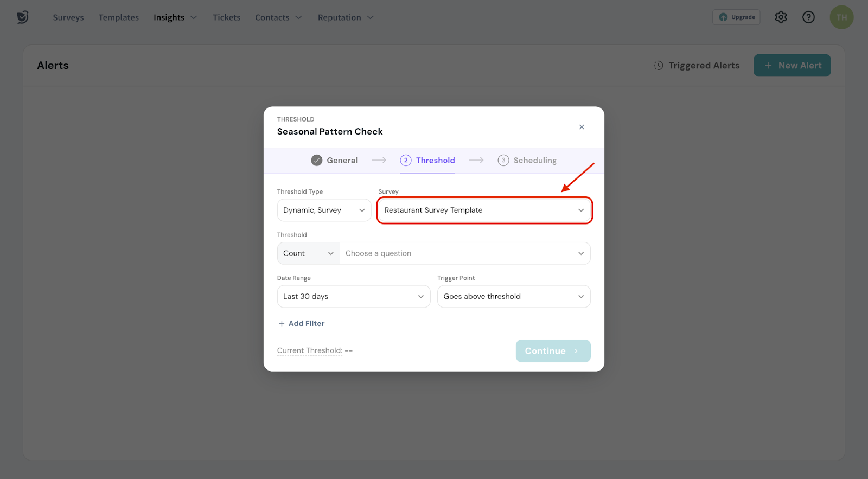868x479 pixels.
Task: Click the TH user avatar
Action: [841, 17]
